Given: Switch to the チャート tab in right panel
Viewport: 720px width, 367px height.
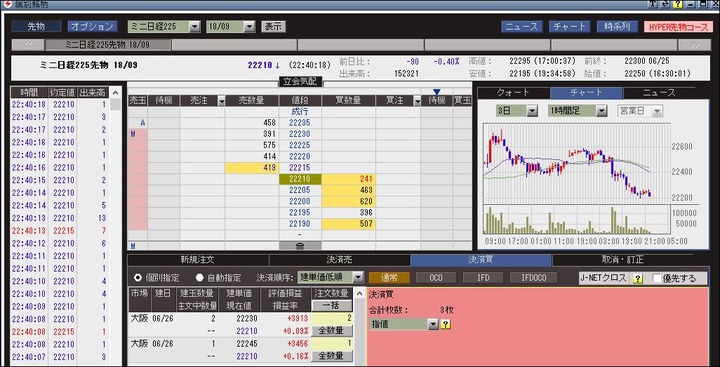Looking at the screenshot, I should click(x=586, y=93).
